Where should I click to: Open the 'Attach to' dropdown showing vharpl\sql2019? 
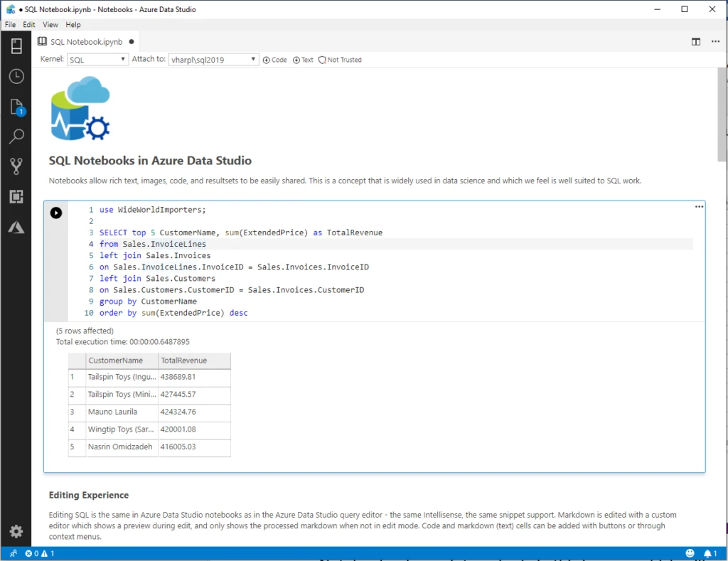[213, 59]
